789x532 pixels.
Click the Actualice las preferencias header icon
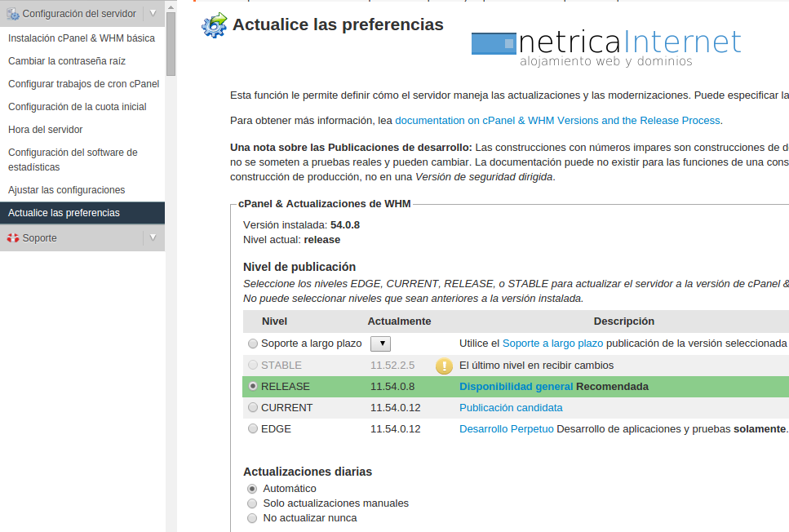pos(215,25)
